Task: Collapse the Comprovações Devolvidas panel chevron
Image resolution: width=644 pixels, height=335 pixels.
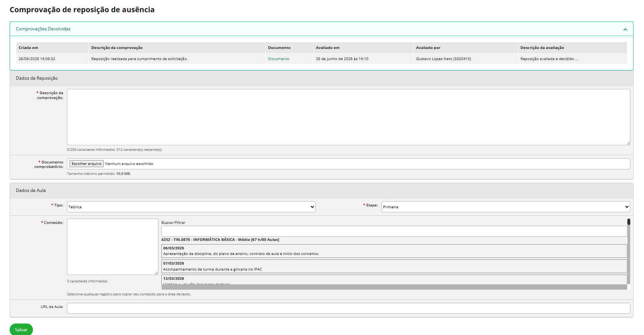Action: click(625, 29)
